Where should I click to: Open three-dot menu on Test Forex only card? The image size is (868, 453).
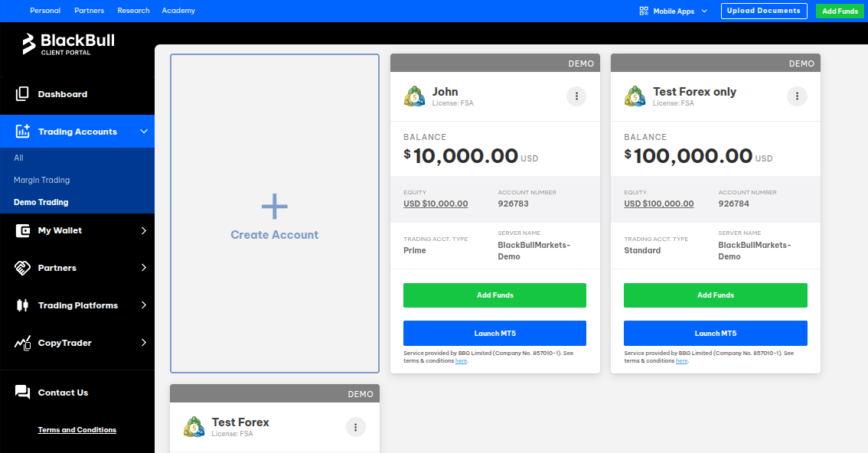tap(797, 96)
